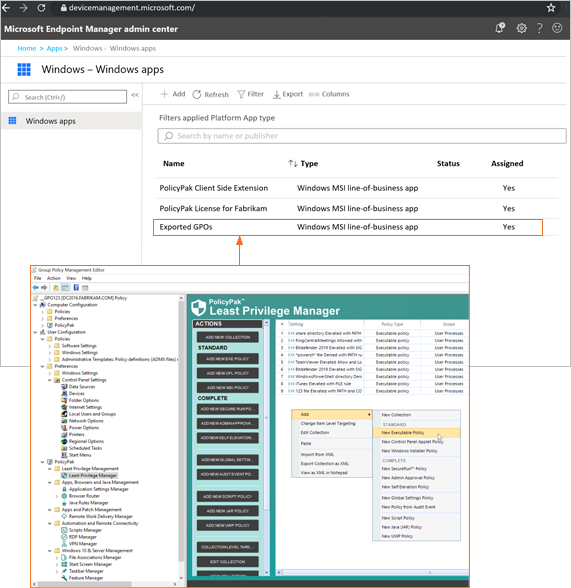Click the feedback smiley face icon
The image size is (571, 588).
557,28
